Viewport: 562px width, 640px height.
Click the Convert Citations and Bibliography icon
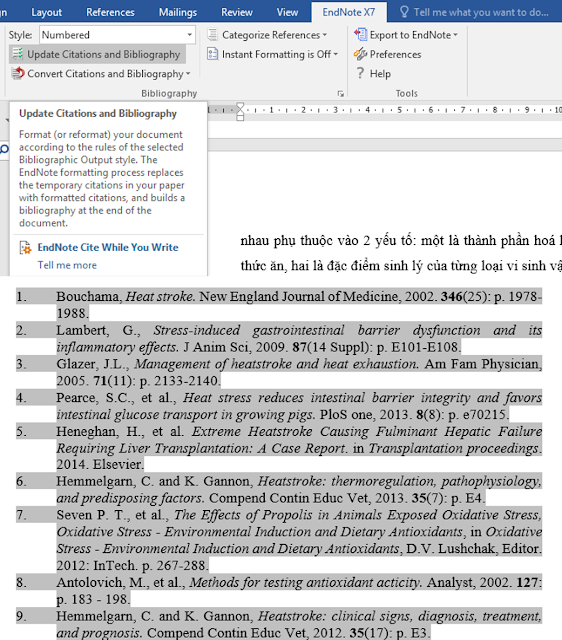(18, 73)
